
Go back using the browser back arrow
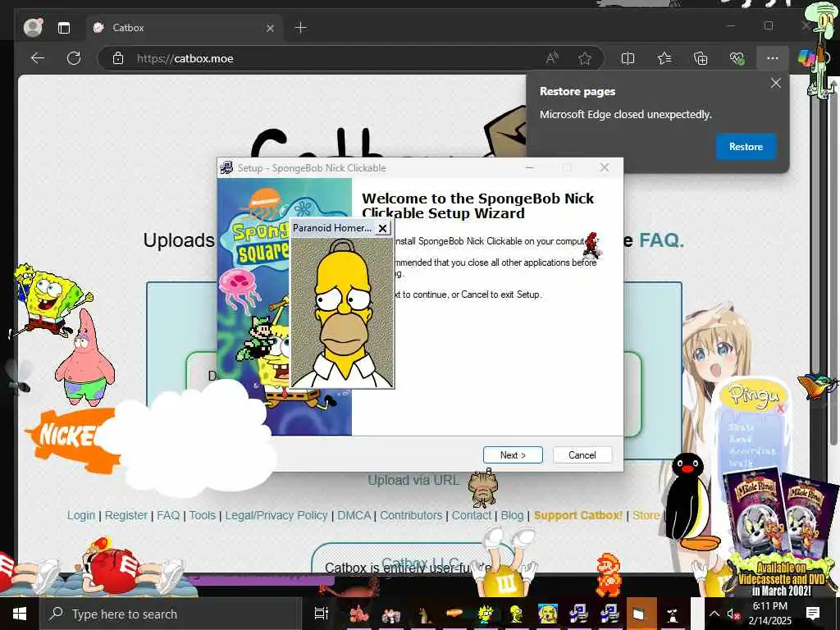pos(38,58)
